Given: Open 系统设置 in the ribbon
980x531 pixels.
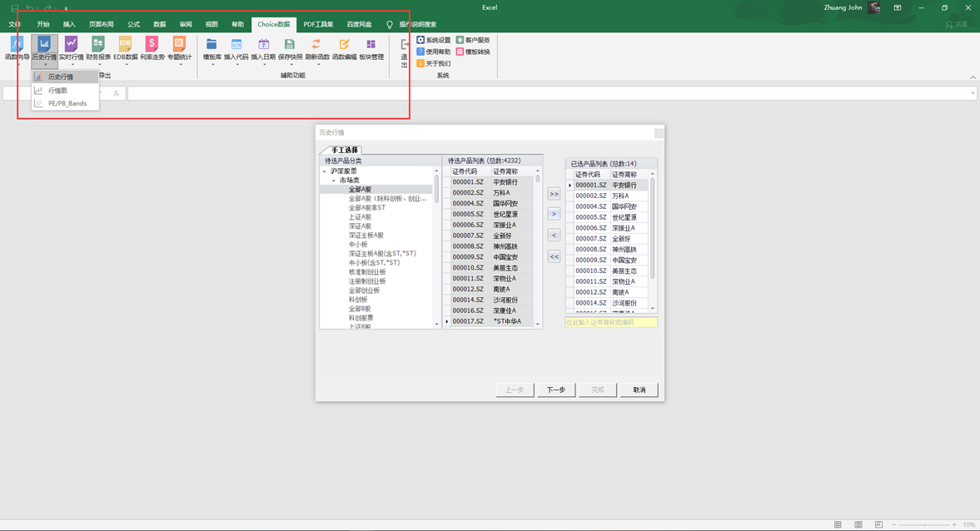Looking at the screenshot, I should pyautogui.click(x=434, y=40).
